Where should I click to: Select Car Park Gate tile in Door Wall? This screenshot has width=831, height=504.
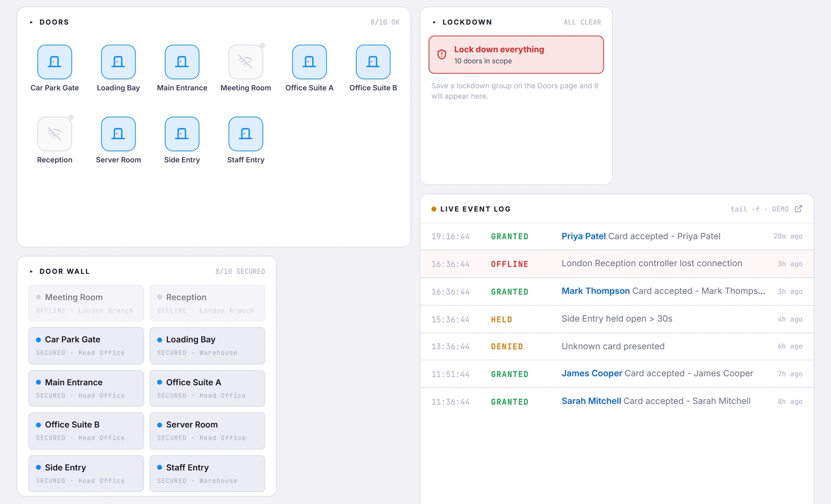pyautogui.click(x=86, y=346)
